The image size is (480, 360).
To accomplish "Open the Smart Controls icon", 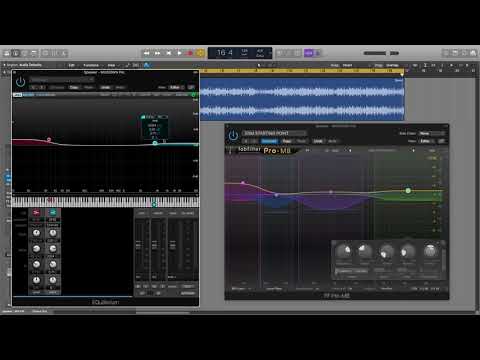I will click(x=46, y=53).
